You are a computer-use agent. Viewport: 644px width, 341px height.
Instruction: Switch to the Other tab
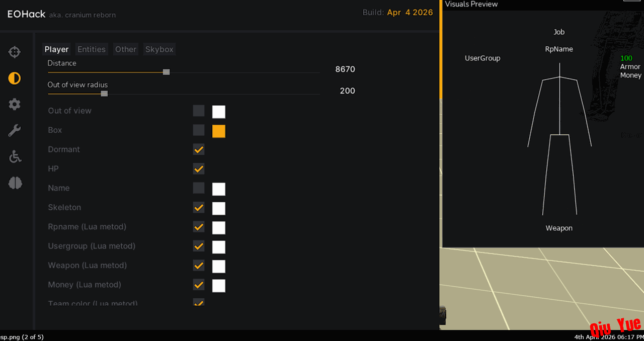(x=125, y=49)
